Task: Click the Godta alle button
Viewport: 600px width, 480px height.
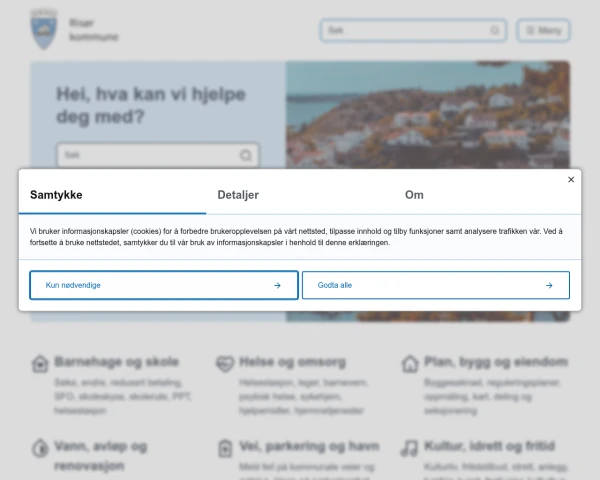Action: point(436,285)
